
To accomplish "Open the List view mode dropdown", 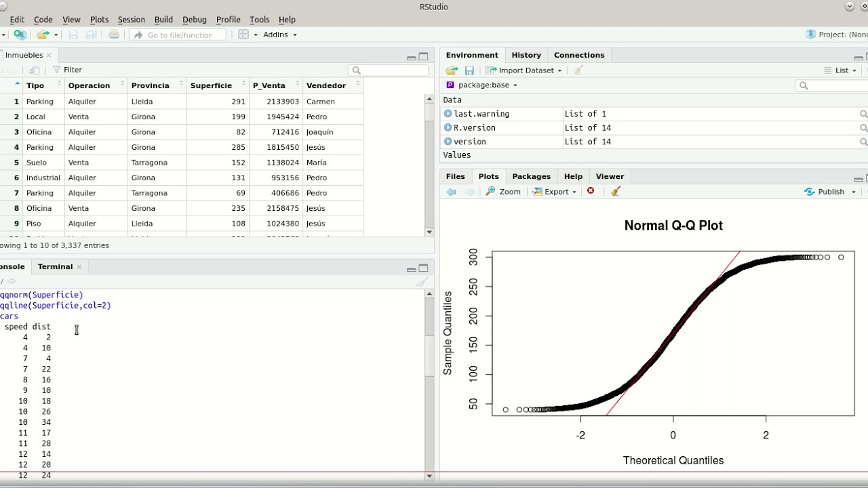I will pyautogui.click(x=840, y=70).
